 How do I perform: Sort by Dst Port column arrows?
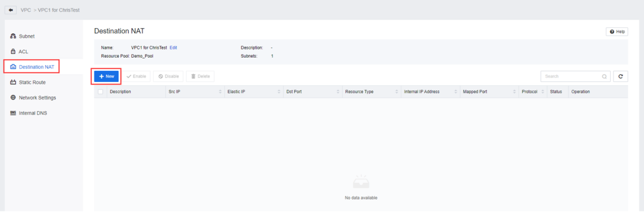click(x=339, y=92)
